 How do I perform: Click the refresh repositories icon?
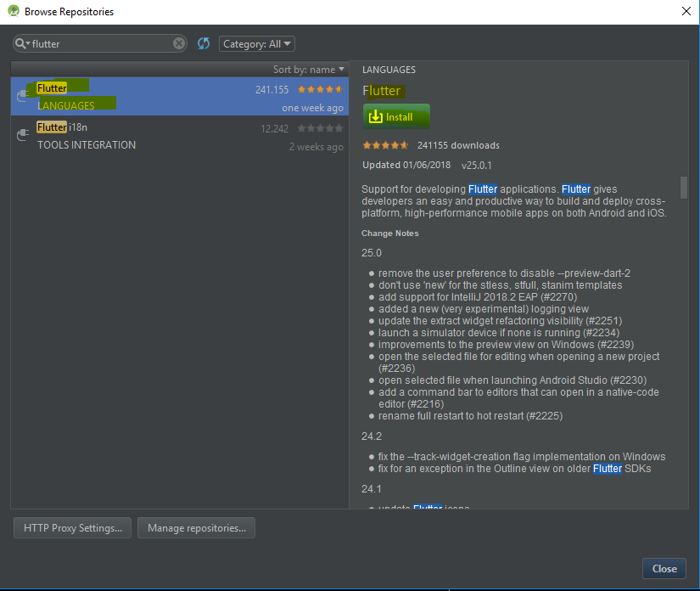204,43
